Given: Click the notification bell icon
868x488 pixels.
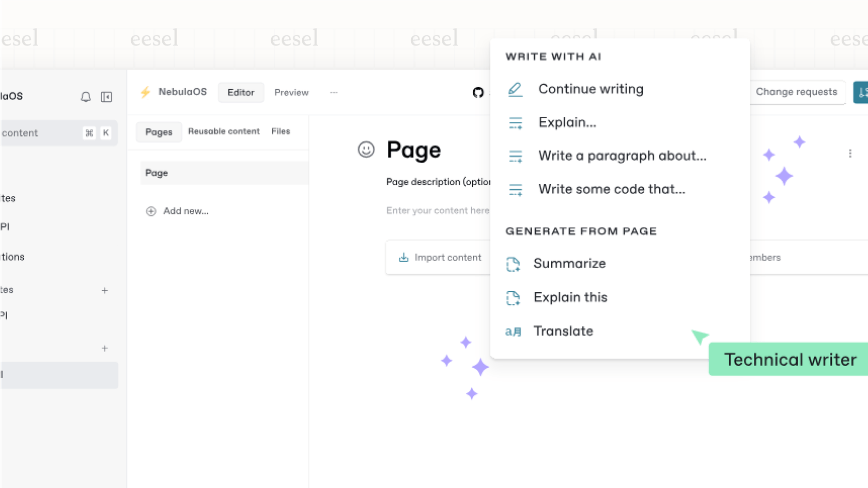Looking at the screenshot, I should tap(86, 97).
